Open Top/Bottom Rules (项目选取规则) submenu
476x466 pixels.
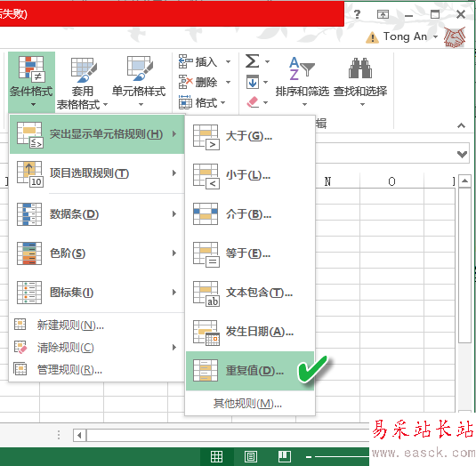[x=97, y=173]
